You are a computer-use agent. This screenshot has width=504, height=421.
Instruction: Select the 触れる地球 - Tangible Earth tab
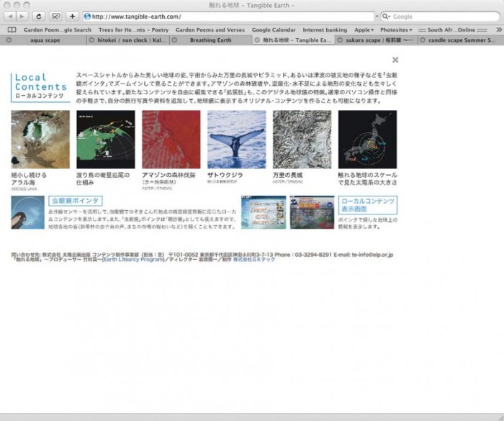tap(294, 40)
